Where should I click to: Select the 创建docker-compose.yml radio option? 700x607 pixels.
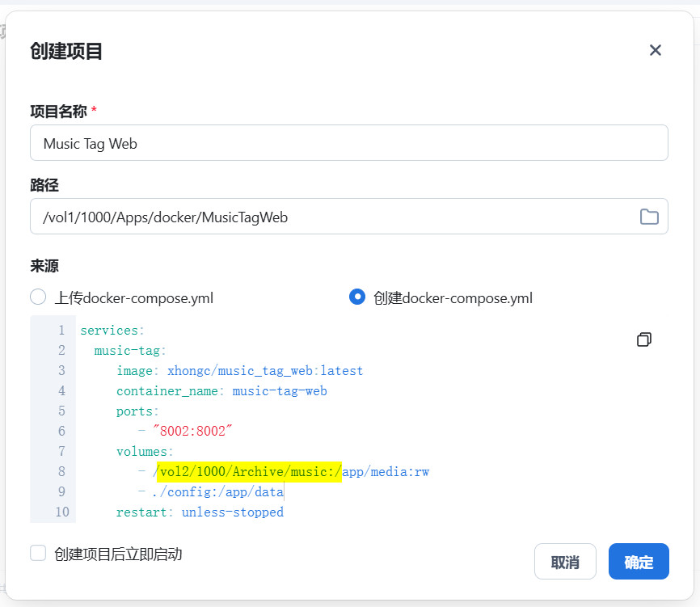pos(356,297)
